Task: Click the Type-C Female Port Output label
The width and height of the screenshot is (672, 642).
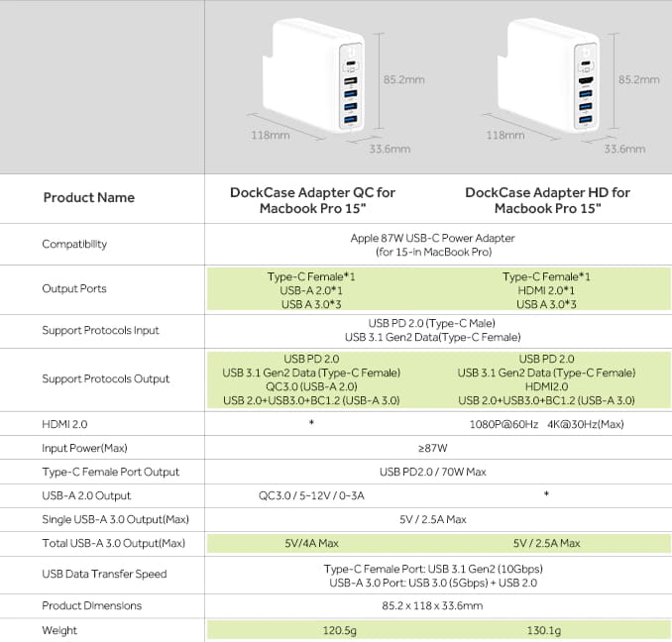Action: tap(111, 472)
